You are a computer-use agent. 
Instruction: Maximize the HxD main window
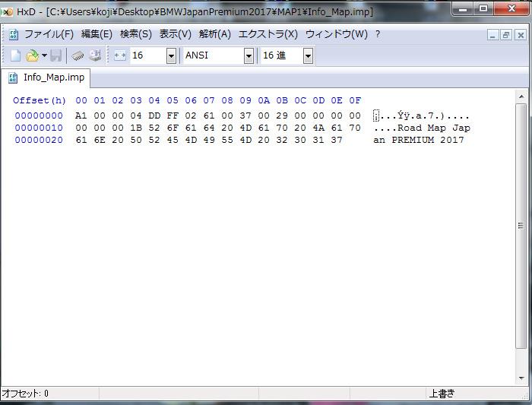coord(483,9)
